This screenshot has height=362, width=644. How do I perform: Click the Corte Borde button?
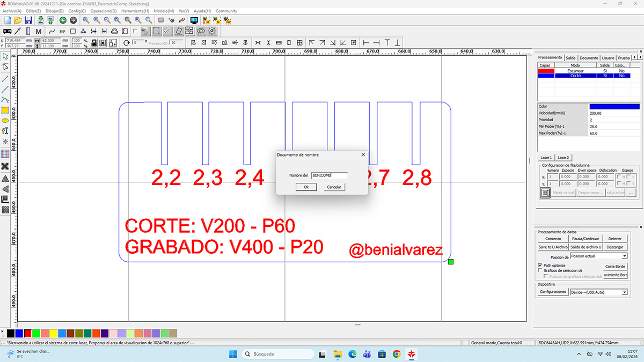615,267
